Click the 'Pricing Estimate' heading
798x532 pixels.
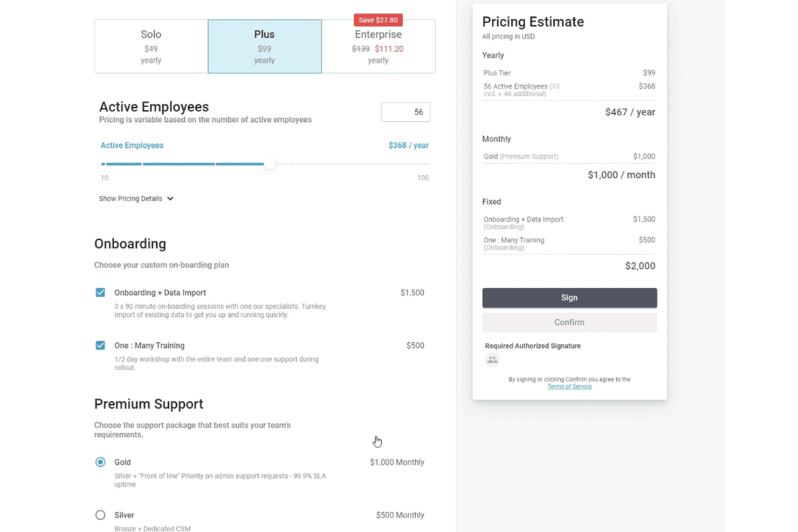(x=533, y=22)
